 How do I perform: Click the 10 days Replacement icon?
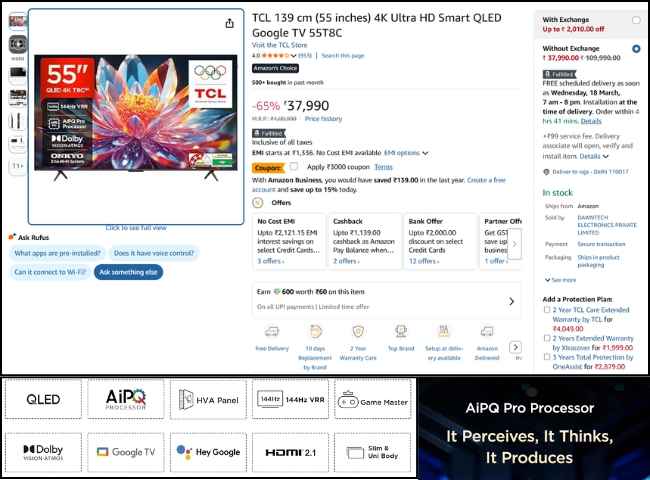(x=313, y=333)
